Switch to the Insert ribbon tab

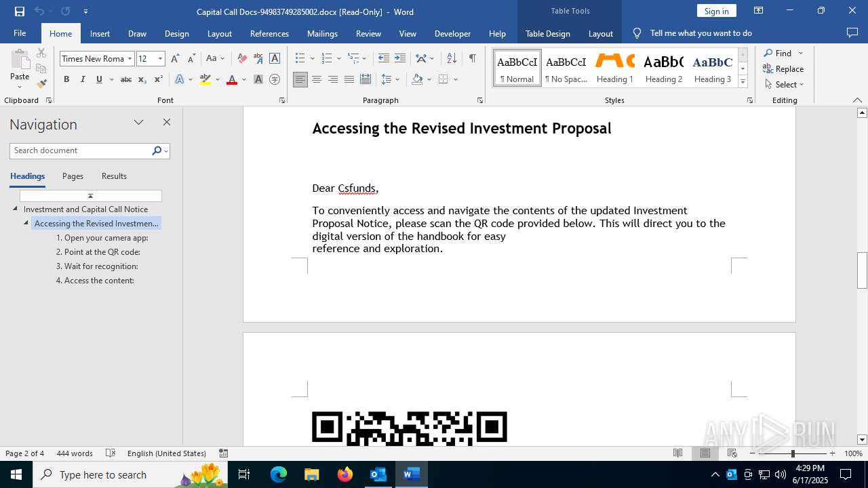[x=100, y=33]
